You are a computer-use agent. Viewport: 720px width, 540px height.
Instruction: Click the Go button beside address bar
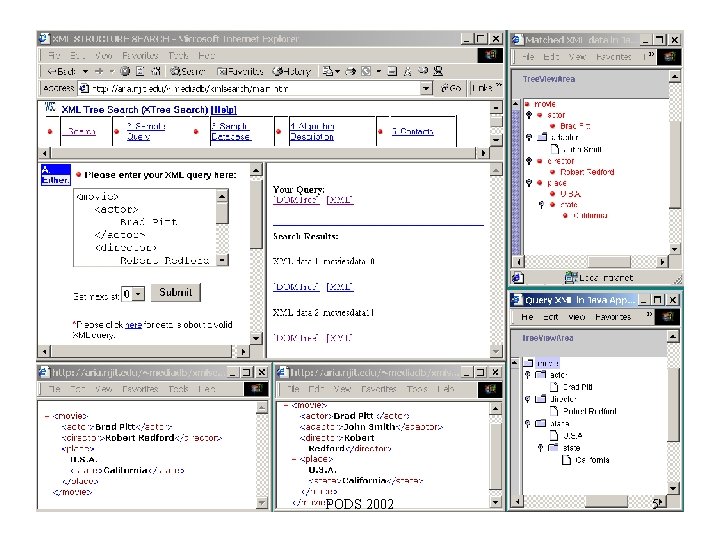coord(451,88)
